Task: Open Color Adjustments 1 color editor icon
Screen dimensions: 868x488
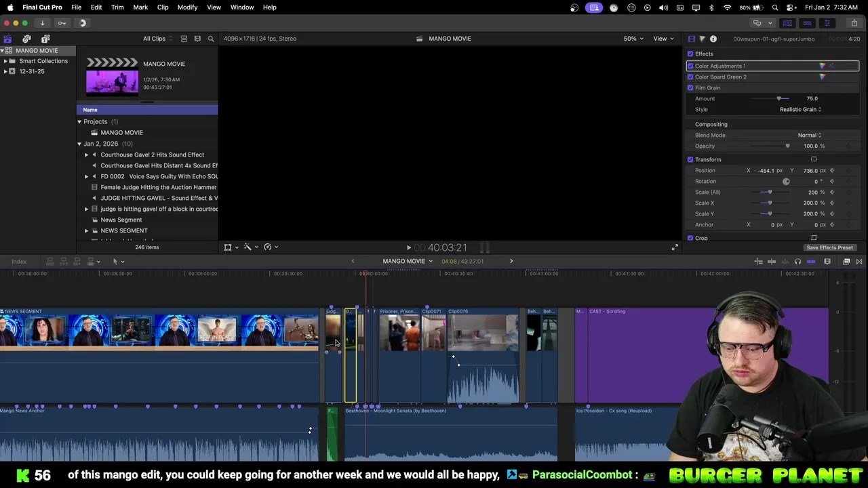Action: coord(823,66)
